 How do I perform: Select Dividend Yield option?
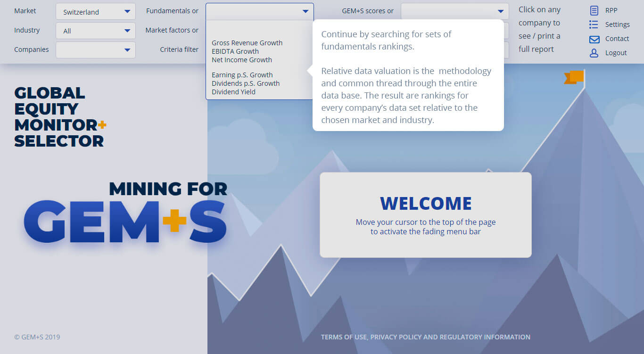pos(233,92)
